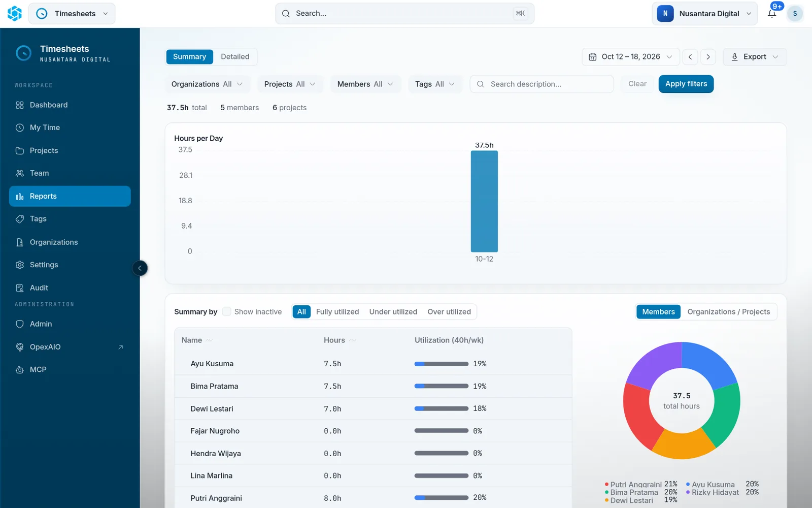
Task: Open Reports in the sidebar
Action: (x=70, y=196)
